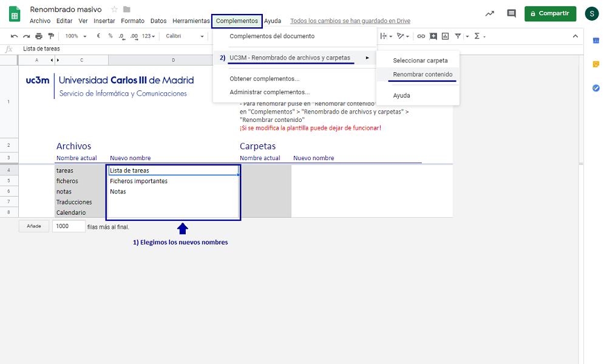The height and width of the screenshot is (364, 607).
Task: Undo the last action
Action: coord(15,36)
